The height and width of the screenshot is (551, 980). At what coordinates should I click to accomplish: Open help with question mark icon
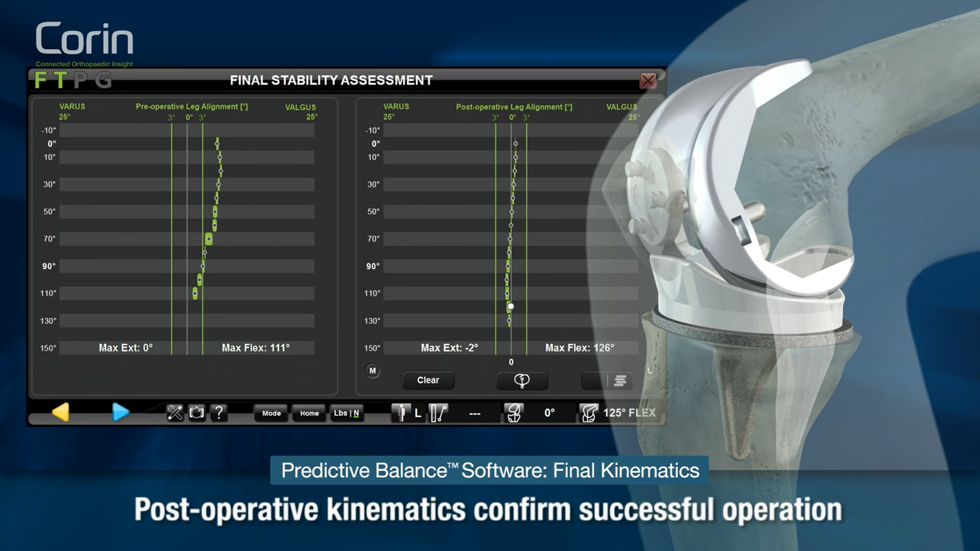coord(219,412)
